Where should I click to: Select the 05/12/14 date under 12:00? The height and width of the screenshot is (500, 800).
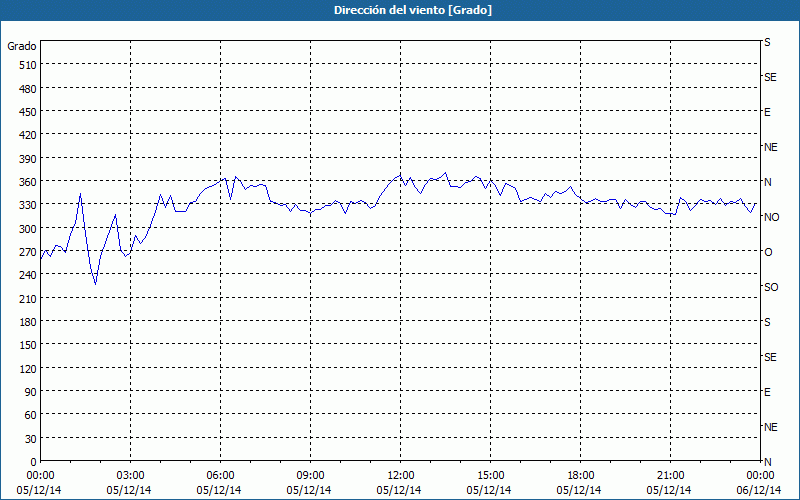pos(399,490)
